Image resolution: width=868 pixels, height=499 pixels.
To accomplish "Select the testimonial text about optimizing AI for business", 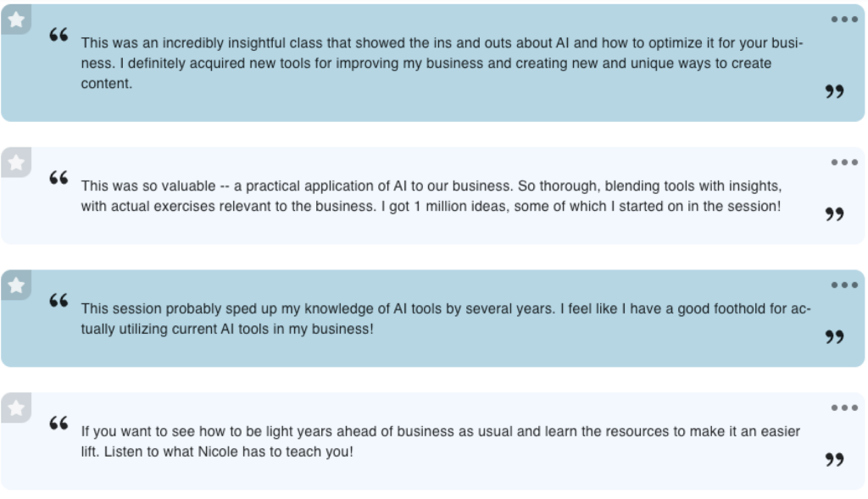I will 441,64.
